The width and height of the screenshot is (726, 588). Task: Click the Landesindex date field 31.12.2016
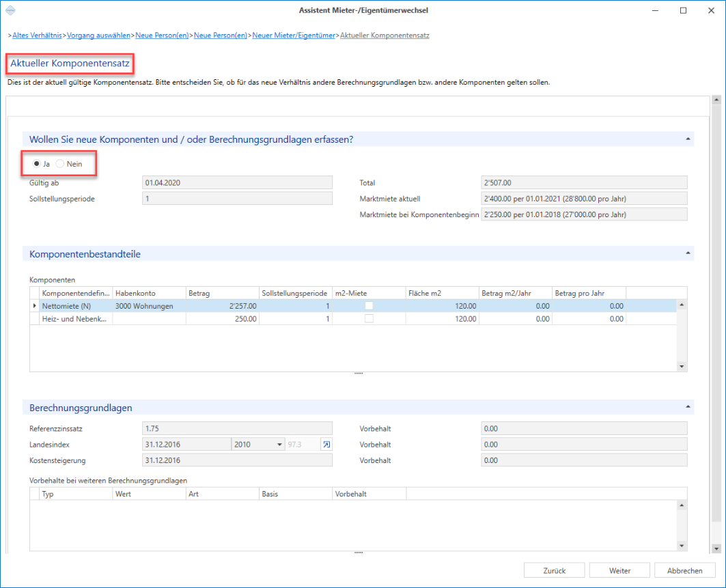click(x=186, y=445)
